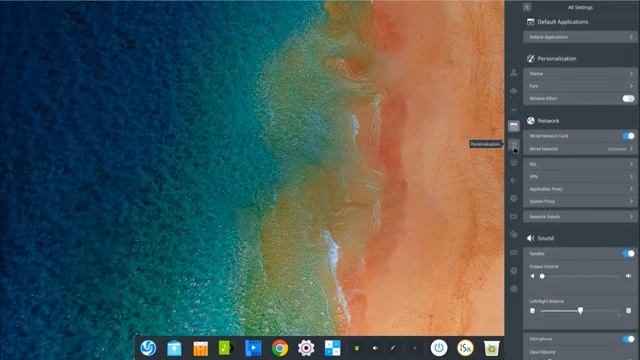The image size is (640, 360).
Task: Click the Window Effect label
Action: click(543, 98)
